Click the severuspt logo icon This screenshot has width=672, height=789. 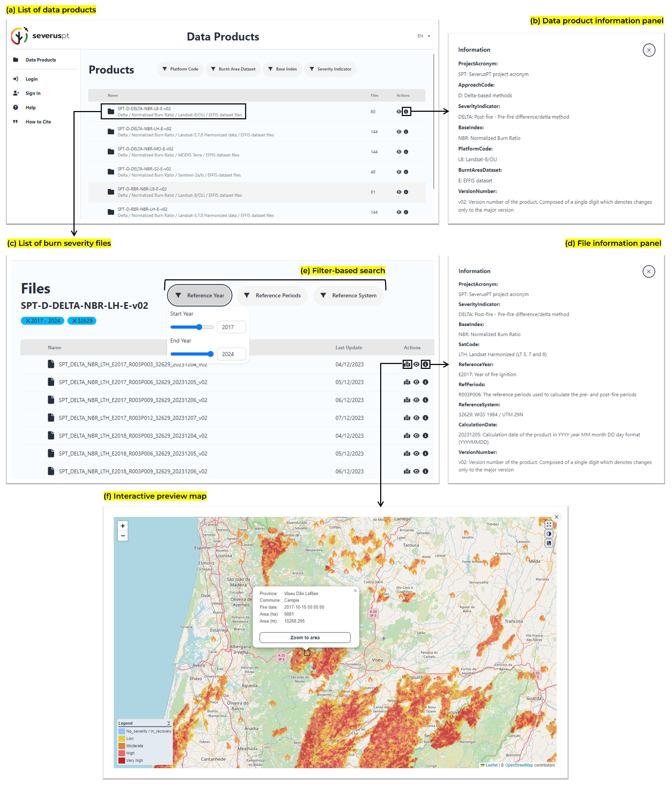click(x=19, y=36)
